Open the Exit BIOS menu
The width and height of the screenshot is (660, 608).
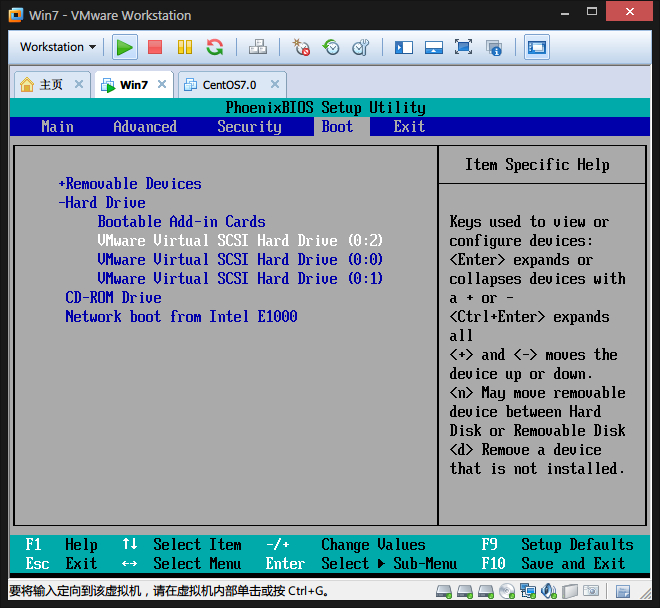(409, 127)
